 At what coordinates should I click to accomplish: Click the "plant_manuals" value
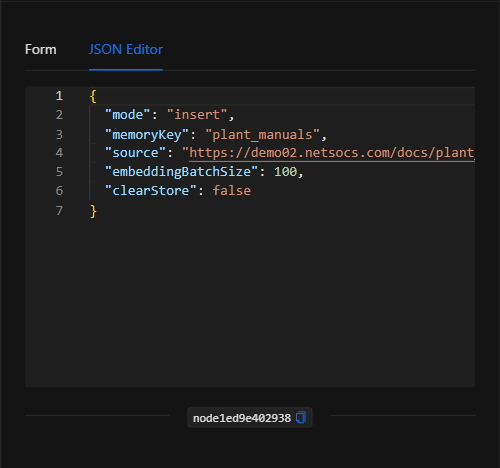pos(263,135)
